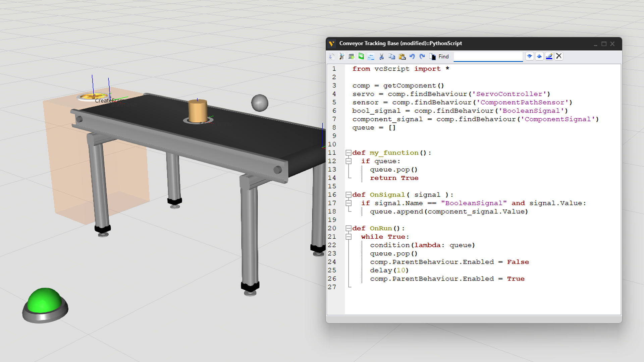Click in the Find text field
Viewport: 644px width, 362px height.
click(x=488, y=57)
